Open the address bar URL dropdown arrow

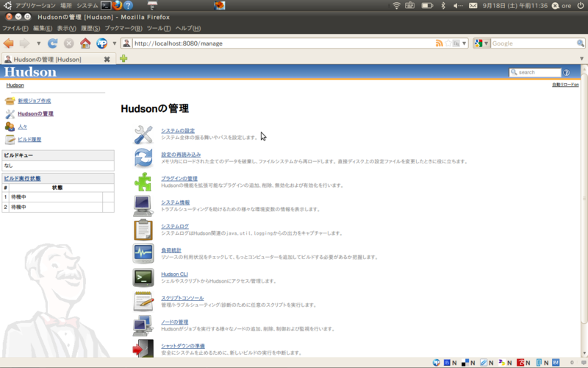(x=465, y=43)
